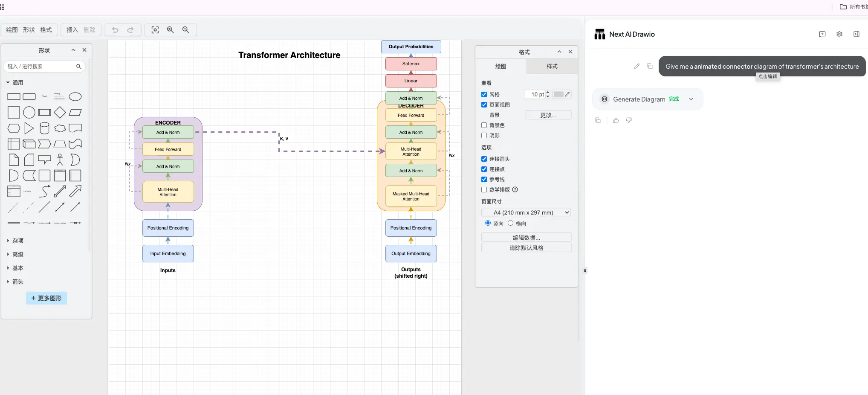Select the diamond shape in shapes palette
Image resolution: width=868 pixels, height=395 pixels.
[60, 113]
